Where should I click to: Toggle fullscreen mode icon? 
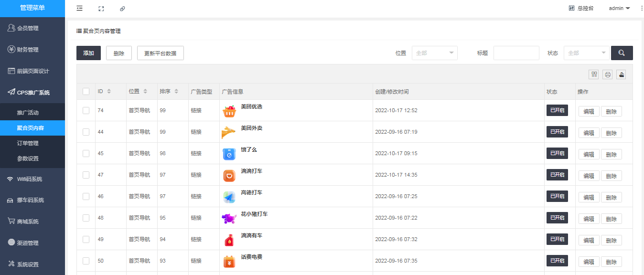coord(101,9)
